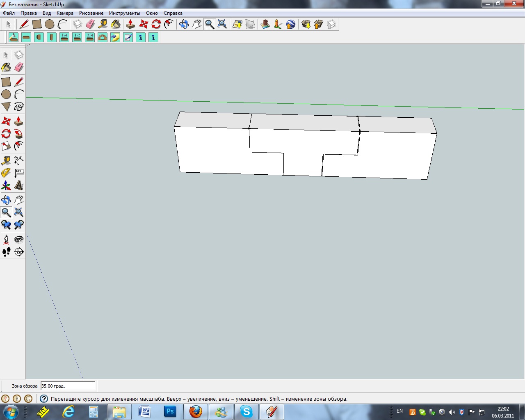This screenshot has height=420, width=525.
Task: Open the Инструменты menu
Action: pyautogui.click(x=124, y=13)
